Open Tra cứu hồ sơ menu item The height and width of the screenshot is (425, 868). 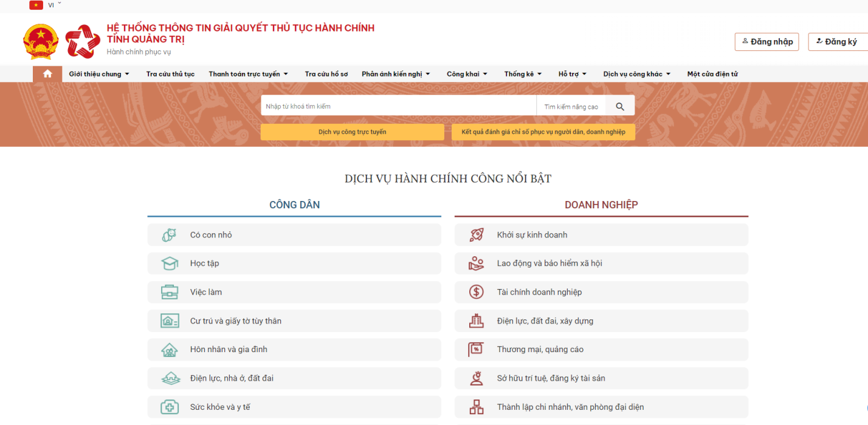point(326,74)
